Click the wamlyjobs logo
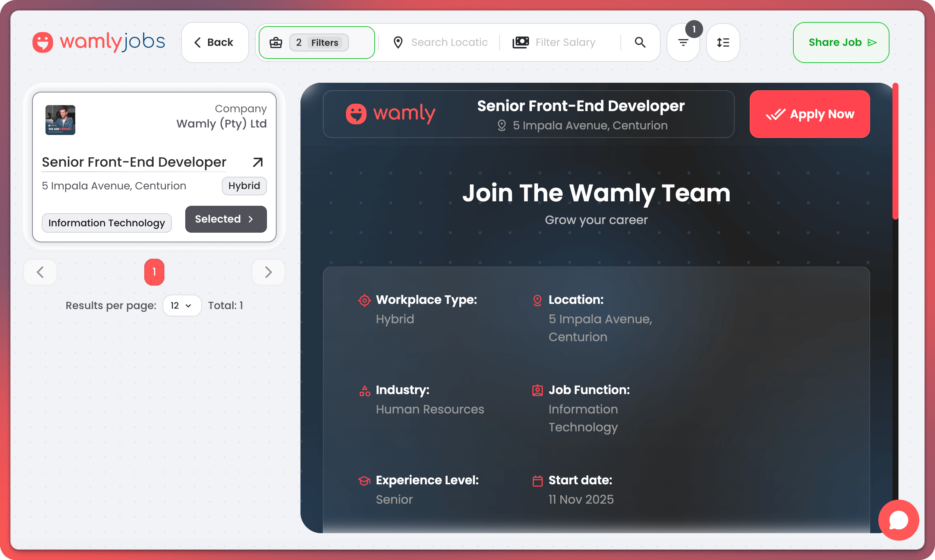This screenshot has height=560, width=935. pos(99,42)
